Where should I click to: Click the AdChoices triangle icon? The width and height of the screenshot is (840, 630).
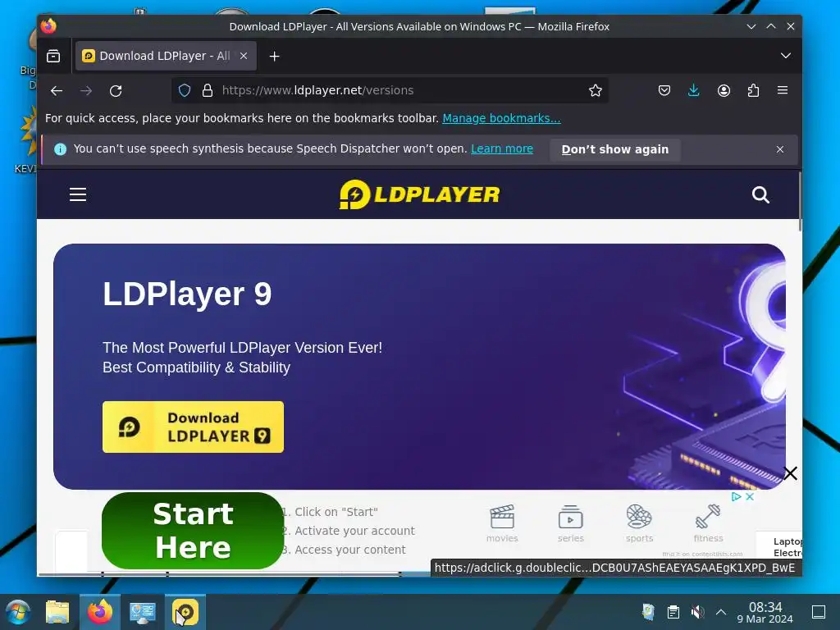pos(737,496)
